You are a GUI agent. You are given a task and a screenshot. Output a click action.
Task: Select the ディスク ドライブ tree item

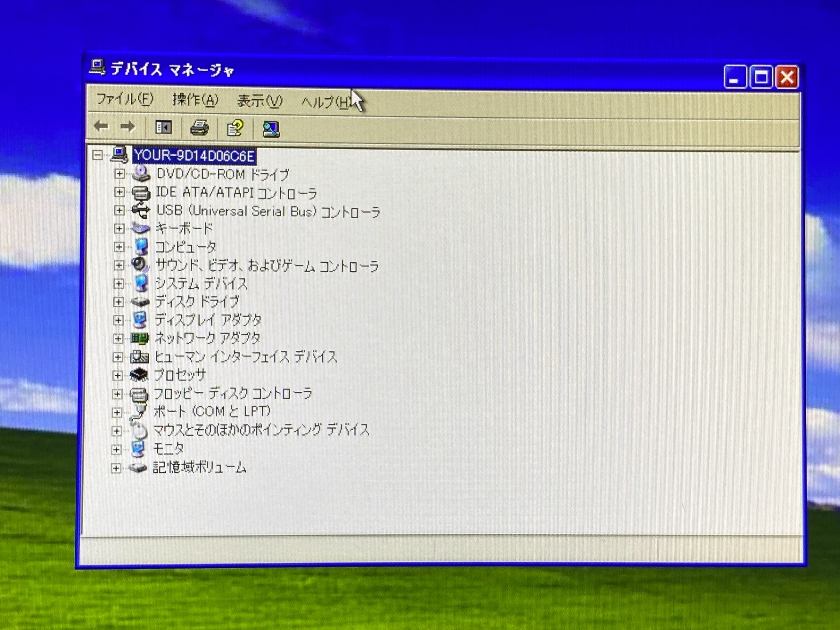click(197, 302)
